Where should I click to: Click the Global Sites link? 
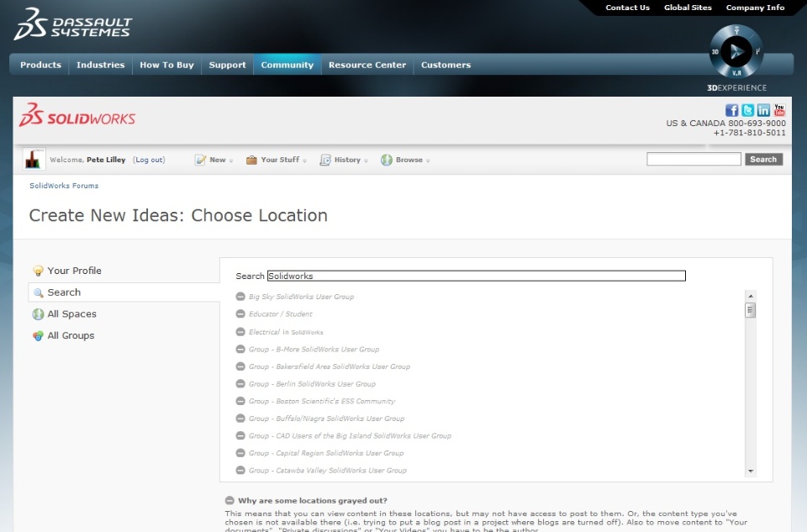point(688,8)
